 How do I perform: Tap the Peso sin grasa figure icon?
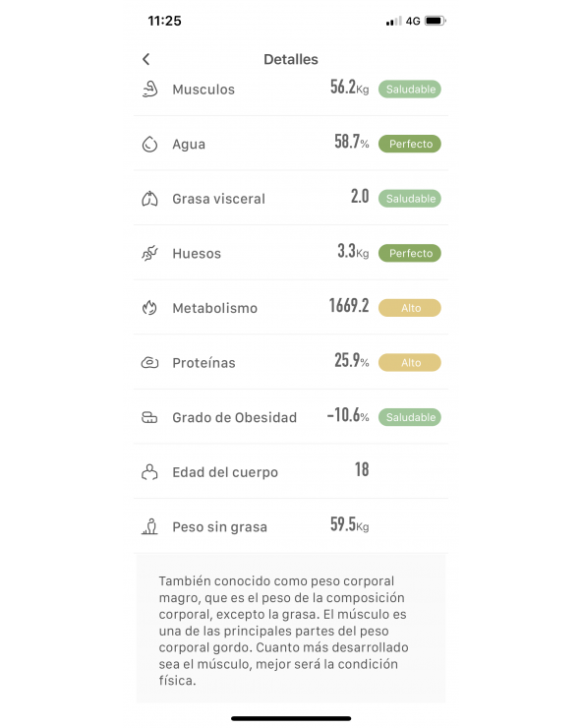(x=149, y=526)
